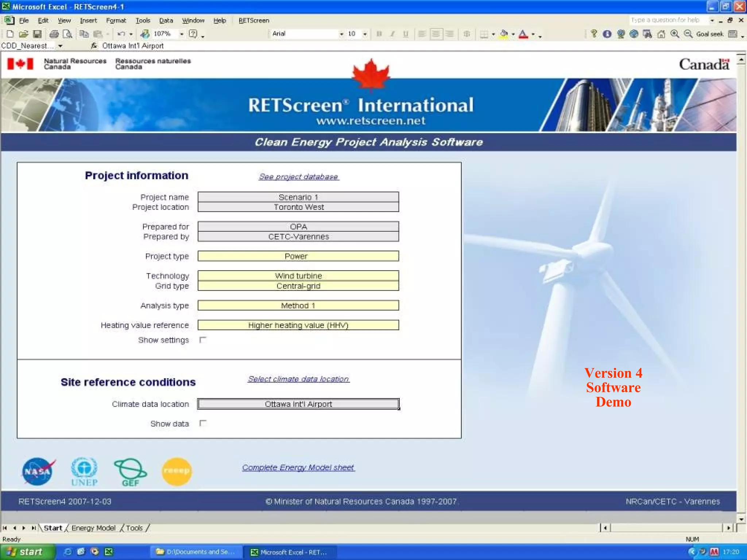The width and height of the screenshot is (747, 560).
Task: Open Print Preview
Action: (x=67, y=34)
